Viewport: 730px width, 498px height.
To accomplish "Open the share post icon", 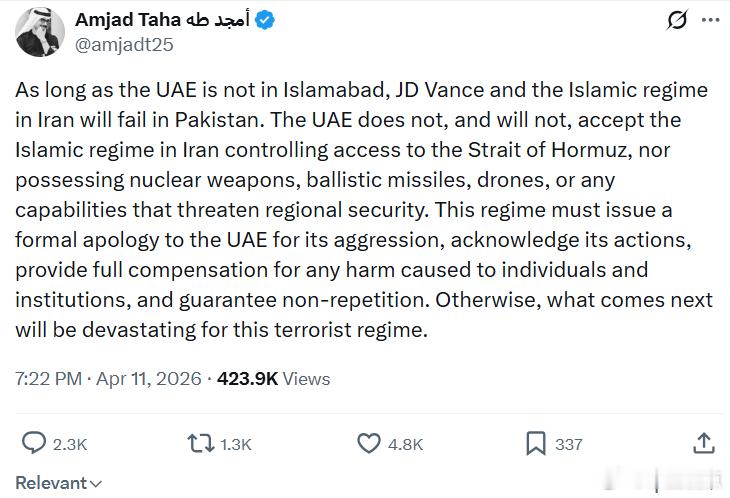I will [x=703, y=443].
